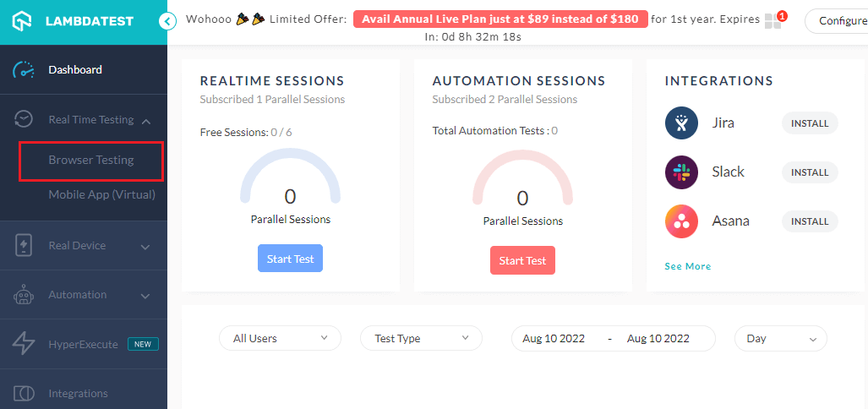
Task: Collapse the sidebar with arrow button
Action: [x=167, y=21]
